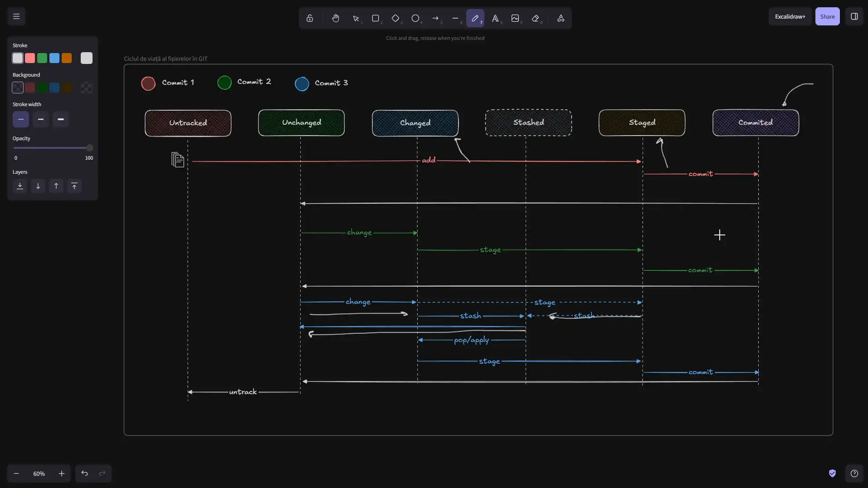Select the Insert image tool
868x488 pixels.
(515, 18)
